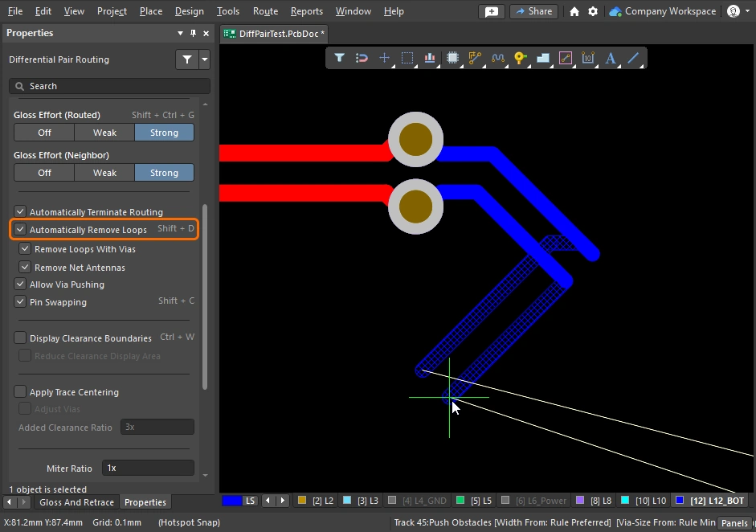This screenshot has height=532, width=756.
Task: Open the filter dropdown arrow in Properties
Action: (205, 59)
